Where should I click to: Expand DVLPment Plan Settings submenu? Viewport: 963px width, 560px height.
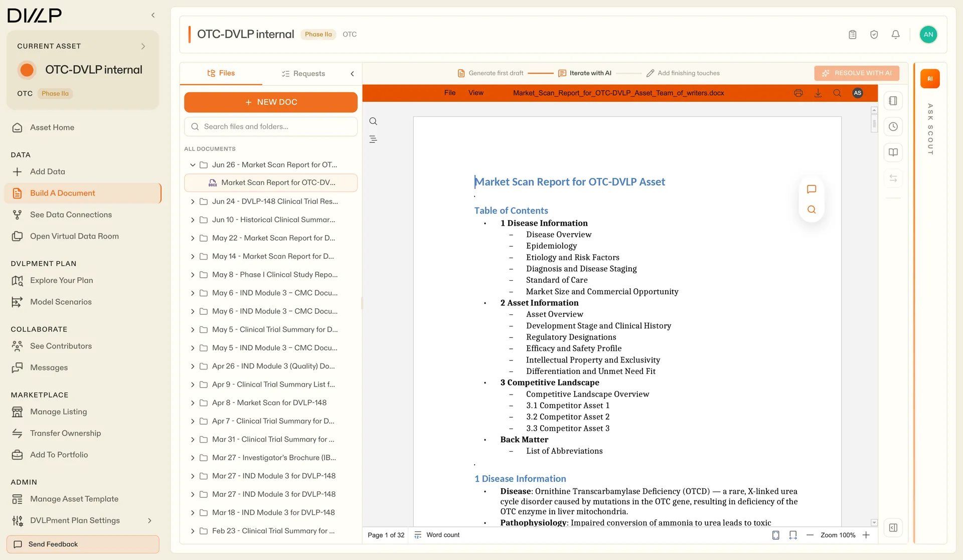coord(149,520)
